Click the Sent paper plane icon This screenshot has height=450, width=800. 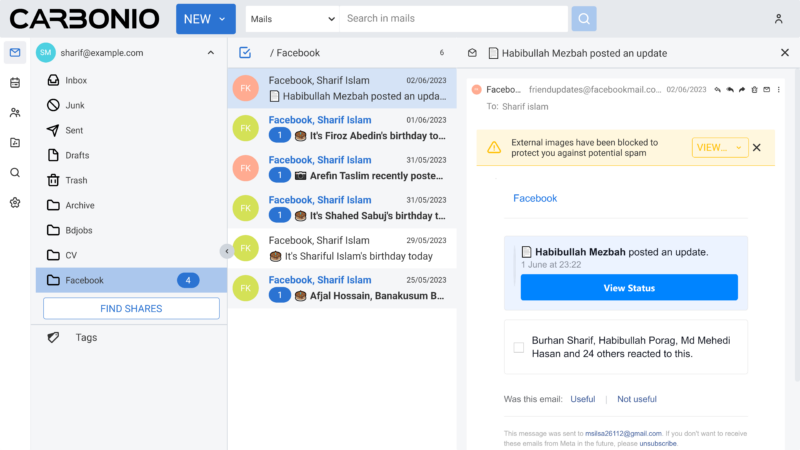[53, 130]
